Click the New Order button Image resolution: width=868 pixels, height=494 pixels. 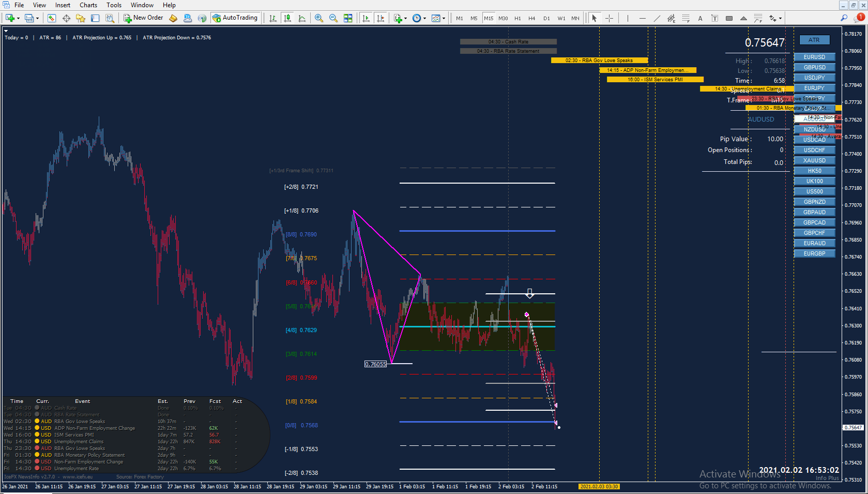point(143,18)
